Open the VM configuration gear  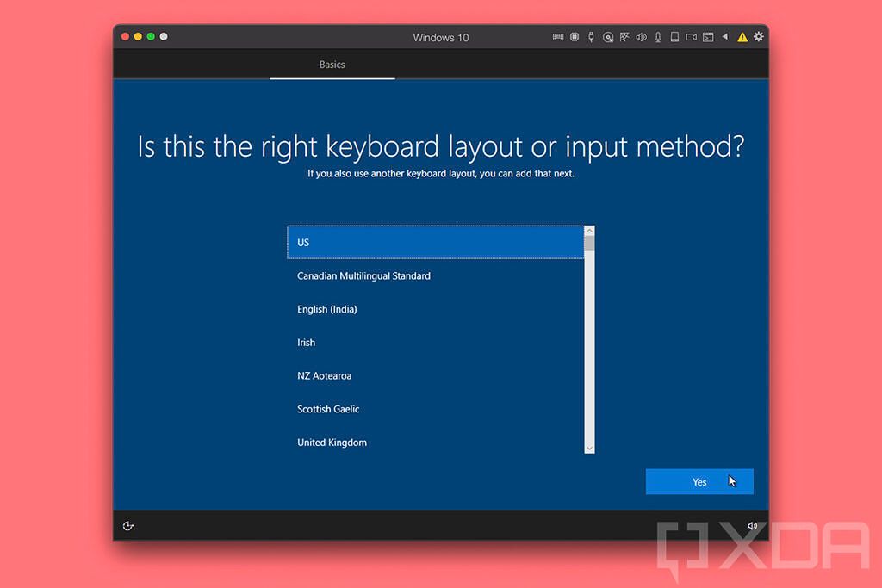(x=758, y=37)
